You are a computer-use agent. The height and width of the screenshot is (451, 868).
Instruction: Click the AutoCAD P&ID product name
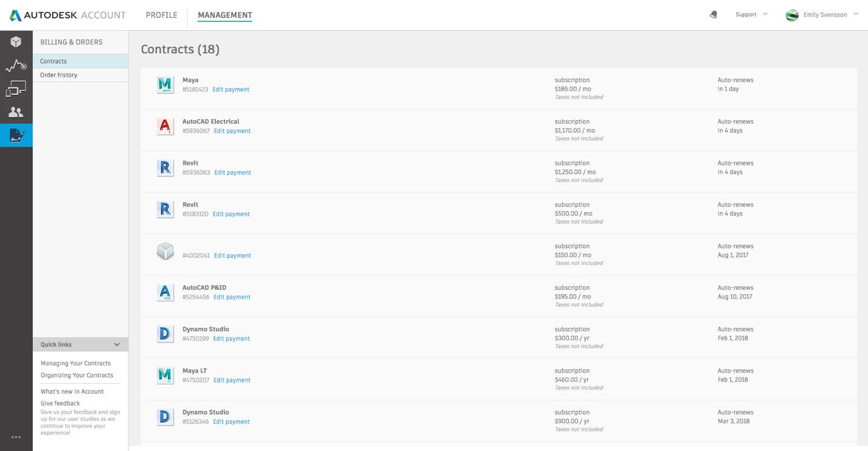204,288
